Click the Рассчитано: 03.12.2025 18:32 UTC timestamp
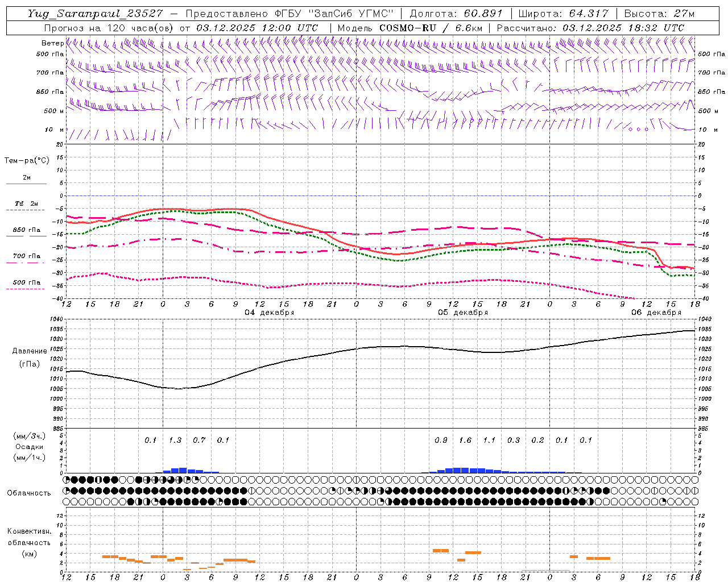The height and width of the screenshot is (582, 728). tap(590, 27)
